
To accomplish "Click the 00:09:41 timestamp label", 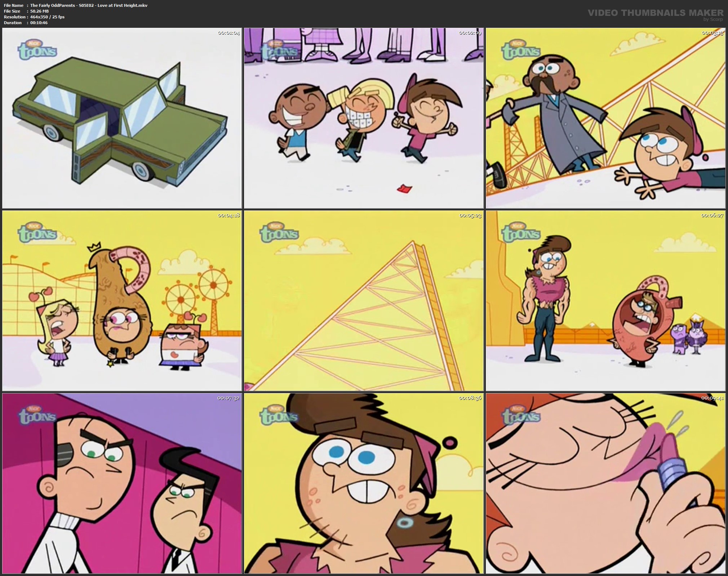I will (712, 398).
